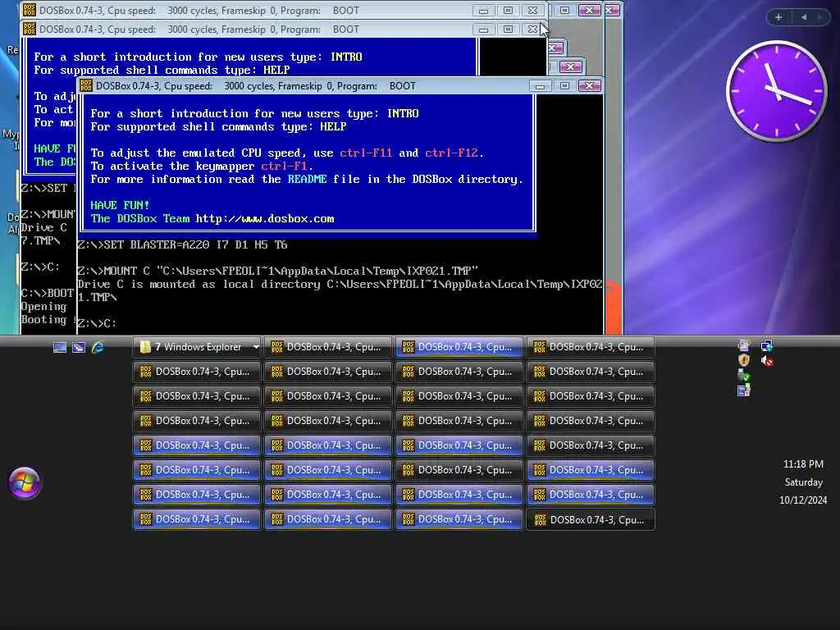This screenshot has height=630, width=840.
Task: Click the unhighlighted DOSBox button ending the taskbar list
Action: coord(591,519)
